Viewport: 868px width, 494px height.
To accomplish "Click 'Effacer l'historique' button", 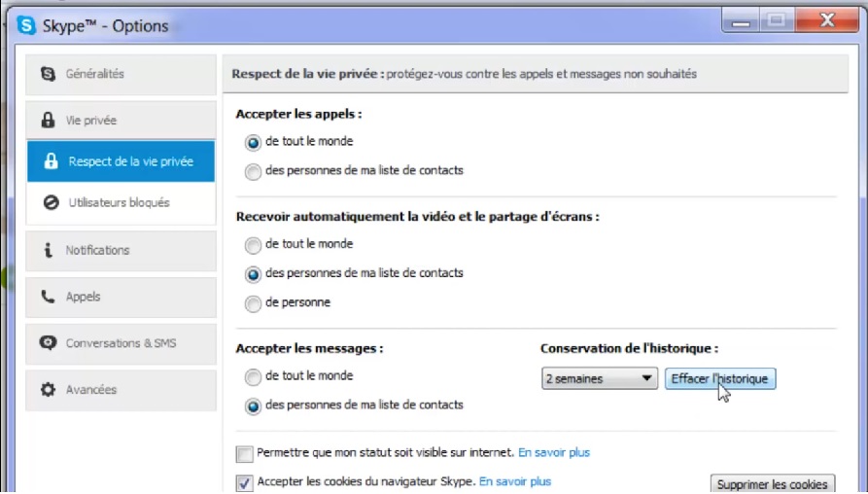I will point(719,379).
